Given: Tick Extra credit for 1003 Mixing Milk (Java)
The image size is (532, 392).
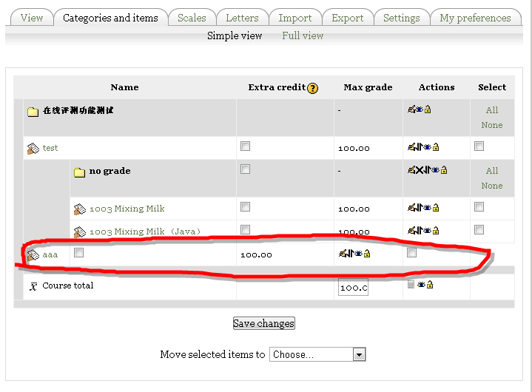Looking at the screenshot, I should pyautogui.click(x=246, y=229).
